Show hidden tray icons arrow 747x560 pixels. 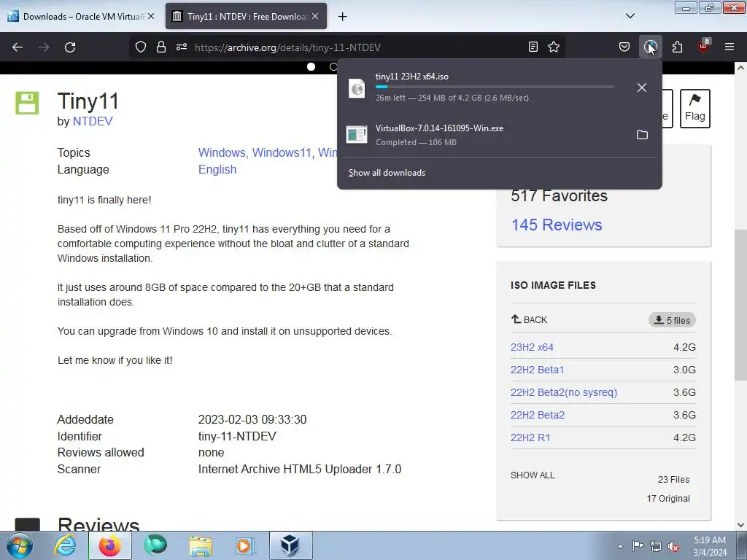pyautogui.click(x=620, y=546)
